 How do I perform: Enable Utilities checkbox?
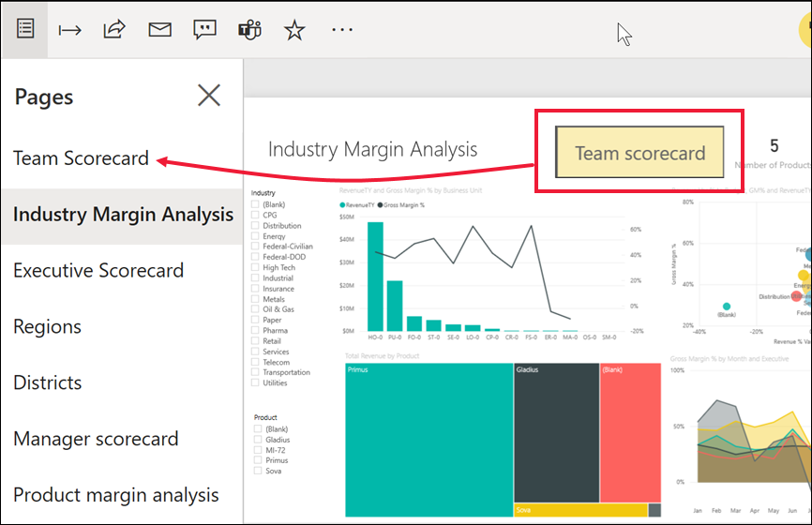255,383
